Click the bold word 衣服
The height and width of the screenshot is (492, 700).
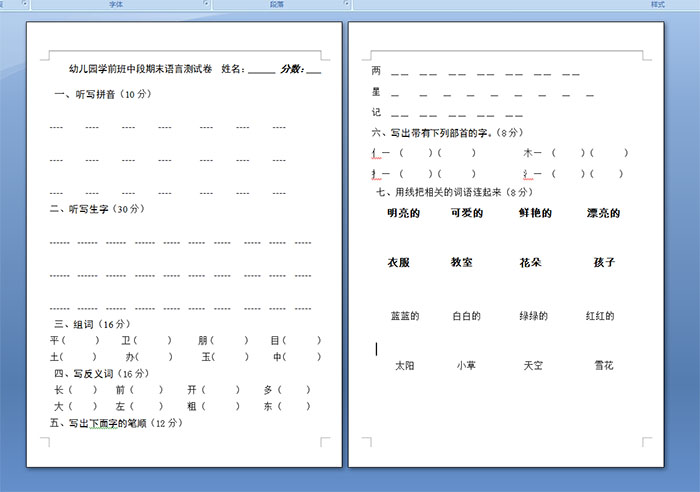[x=399, y=262]
